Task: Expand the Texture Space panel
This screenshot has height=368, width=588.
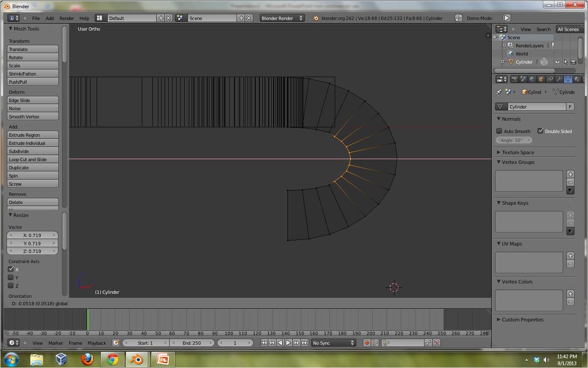Action: [x=499, y=152]
